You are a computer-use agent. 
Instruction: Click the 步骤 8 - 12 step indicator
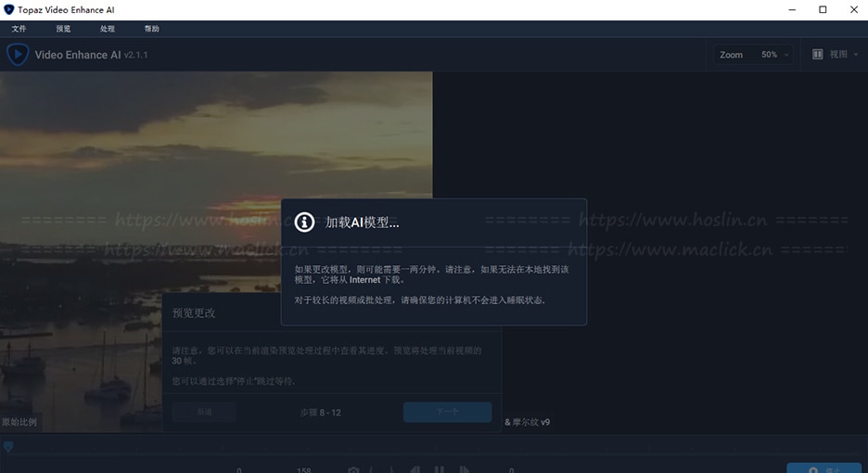pyautogui.click(x=321, y=413)
